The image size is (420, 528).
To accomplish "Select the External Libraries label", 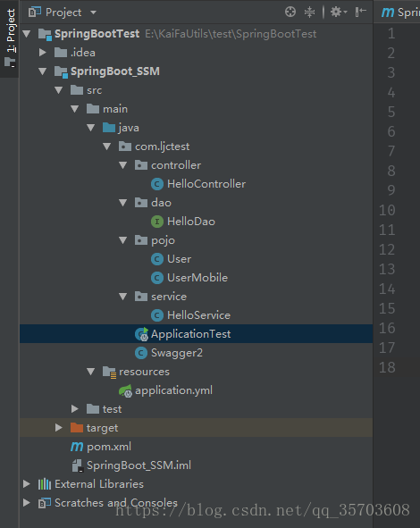I will coord(99,484).
